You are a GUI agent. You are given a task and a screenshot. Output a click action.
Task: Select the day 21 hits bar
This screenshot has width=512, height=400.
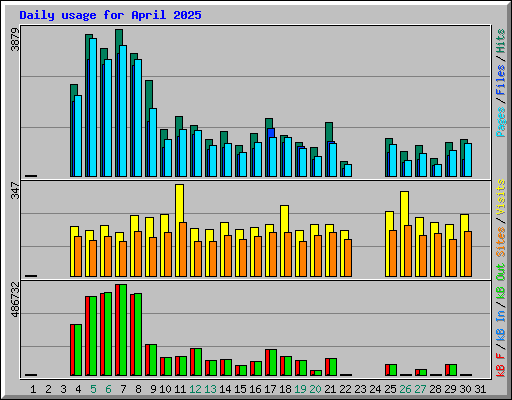[x=329, y=132]
